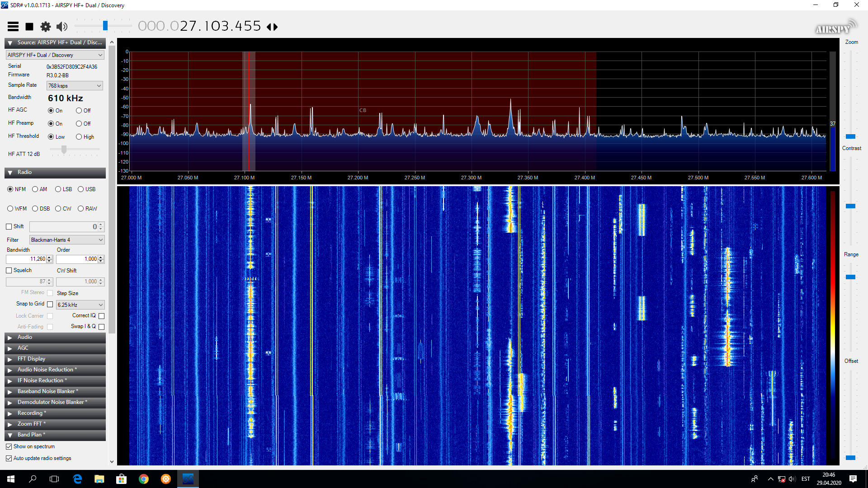Open the hamburger main menu

(13, 27)
